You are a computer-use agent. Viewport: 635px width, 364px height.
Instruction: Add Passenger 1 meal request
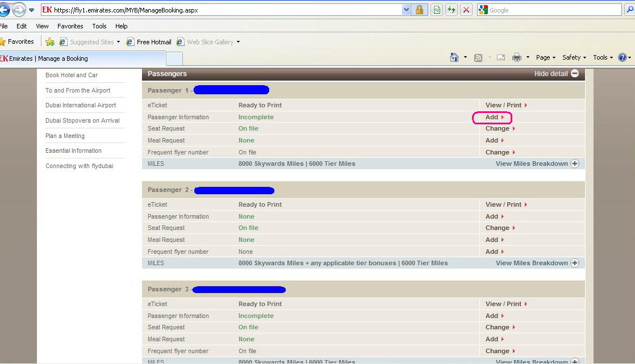tap(495, 140)
